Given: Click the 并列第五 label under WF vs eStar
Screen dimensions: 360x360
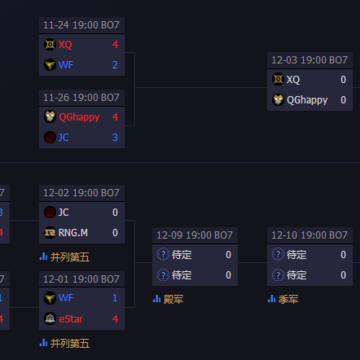Looking at the screenshot, I should (x=70, y=343).
